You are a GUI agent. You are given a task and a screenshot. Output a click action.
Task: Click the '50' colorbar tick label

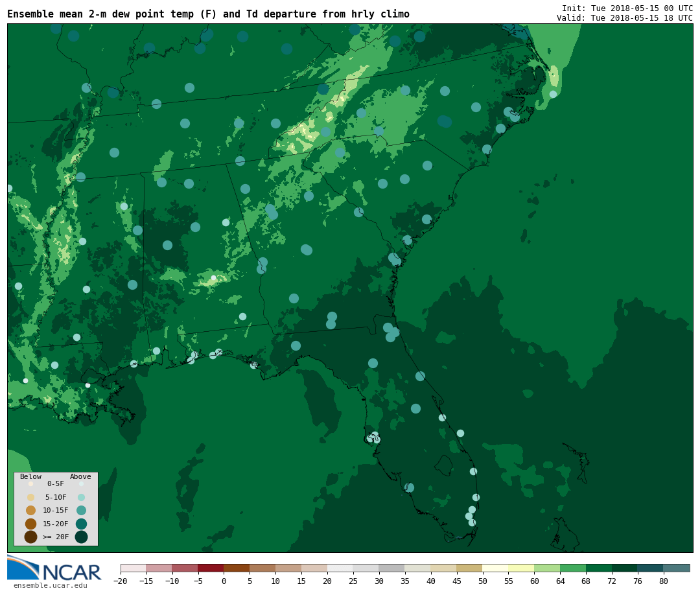483,581
